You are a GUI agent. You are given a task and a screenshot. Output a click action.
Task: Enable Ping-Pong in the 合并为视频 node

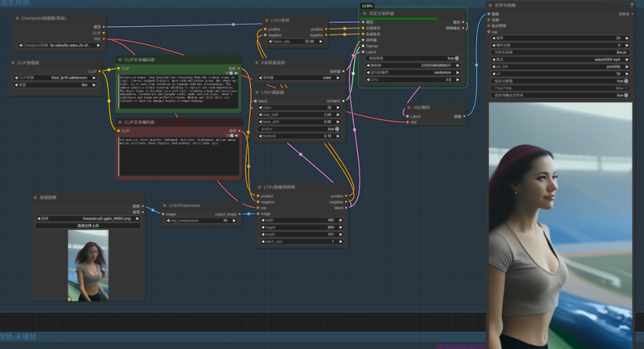[x=627, y=88]
